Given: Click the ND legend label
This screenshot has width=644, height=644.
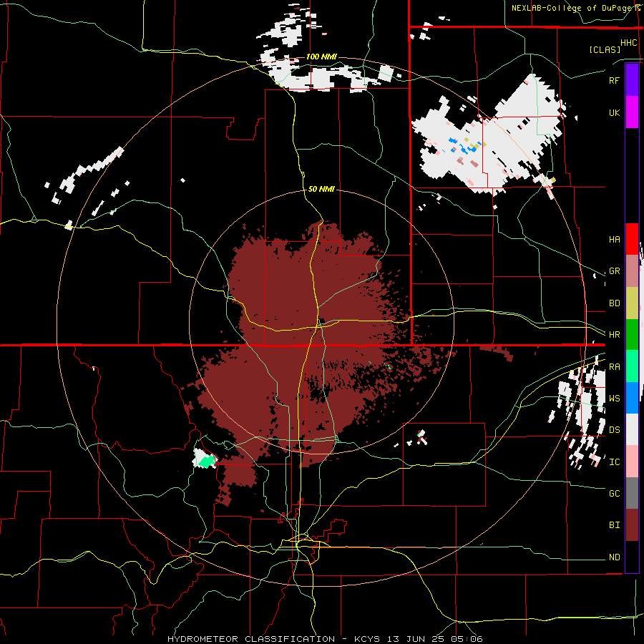Looking at the screenshot, I should pyautogui.click(x=614, y=557).
